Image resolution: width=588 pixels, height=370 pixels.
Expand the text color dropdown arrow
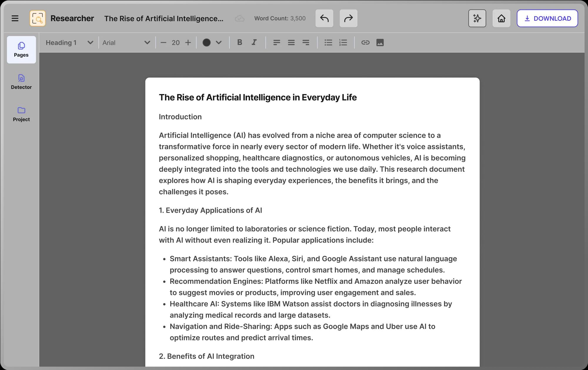(x=218, y=43)
